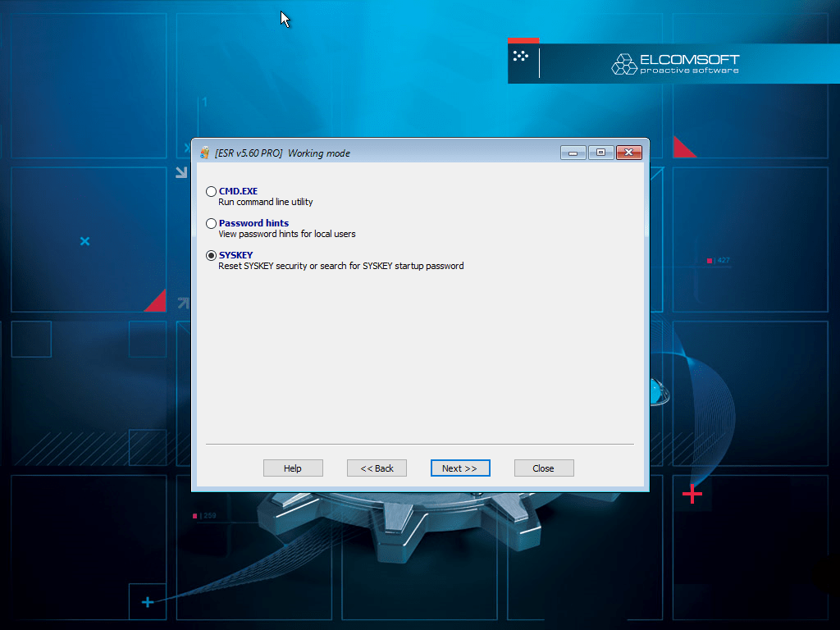Proceed with the Next >> button
The image size is (840, 630).
pos(460,468)
